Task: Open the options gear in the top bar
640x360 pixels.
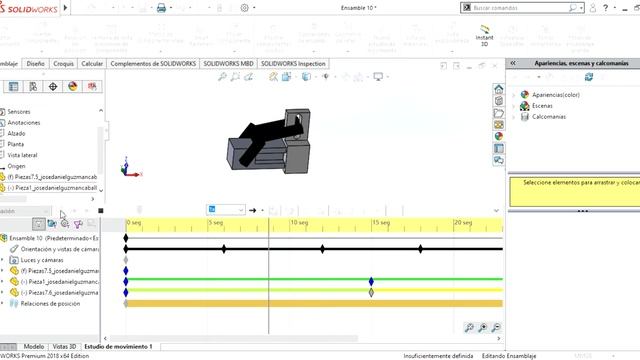Action: click(x=244, y=8)
